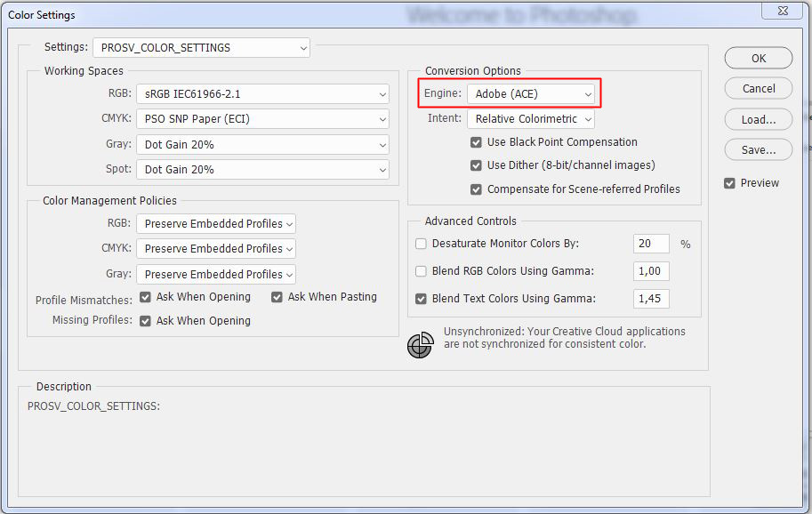Click the Blend Text Colors gamma field
The image size is (812, 514).
click(651, 299)
